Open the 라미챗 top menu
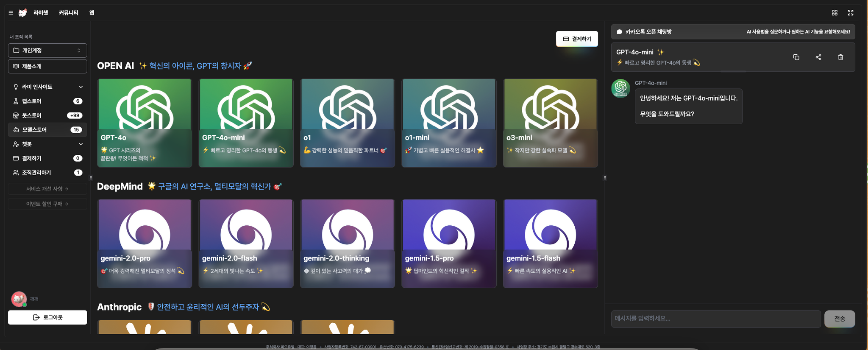This screenshot has width=868, height=350. (41, 13)
